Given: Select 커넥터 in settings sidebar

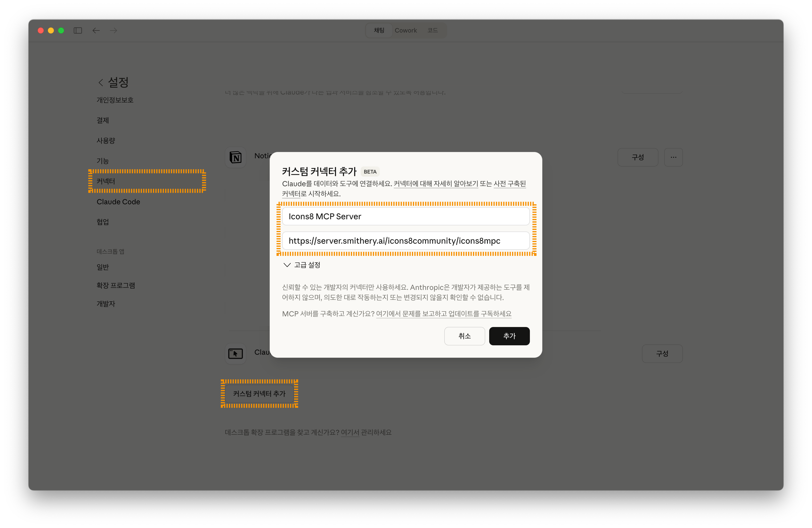Looking at the screenshot, I should pyautogui.click(x=106, y=181).
